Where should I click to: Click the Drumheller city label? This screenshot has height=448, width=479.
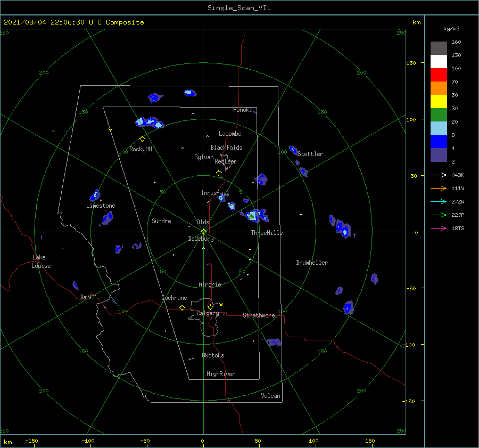click(312, 263)
